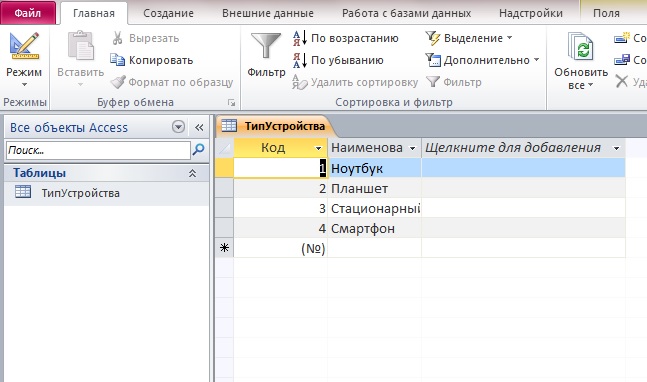Click the delete record X icon
Screen dimensions: 647x382
point(622,81)
